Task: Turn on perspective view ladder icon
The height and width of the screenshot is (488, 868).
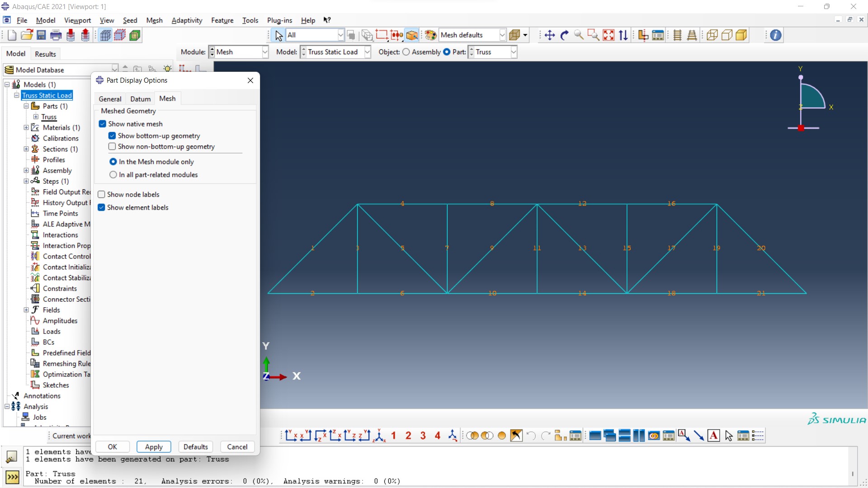Action: [692, 35]
